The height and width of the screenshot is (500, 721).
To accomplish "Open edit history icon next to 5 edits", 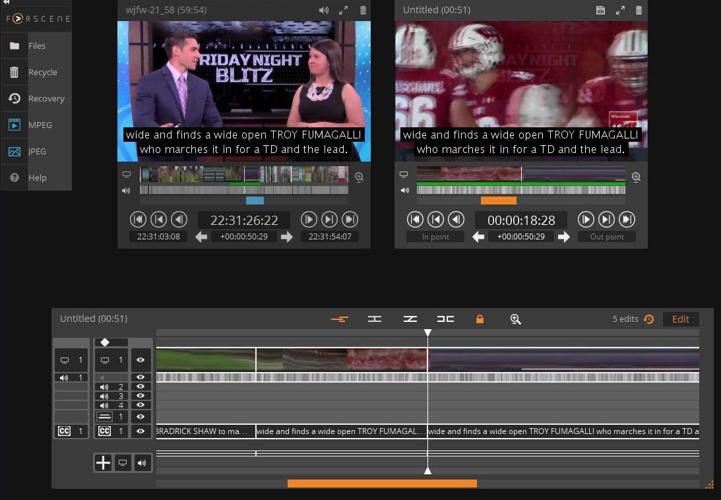I will click(x=649, y=319).
